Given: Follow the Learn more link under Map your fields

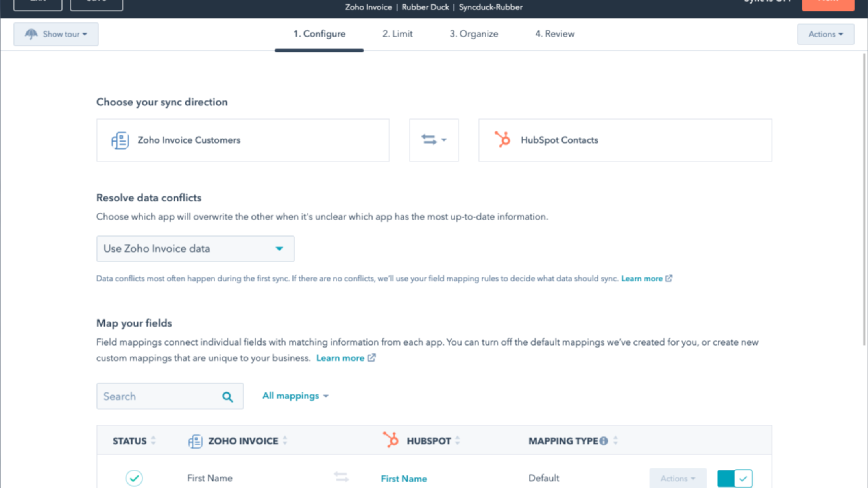Looking at the screenshot, I should [340, 358].
